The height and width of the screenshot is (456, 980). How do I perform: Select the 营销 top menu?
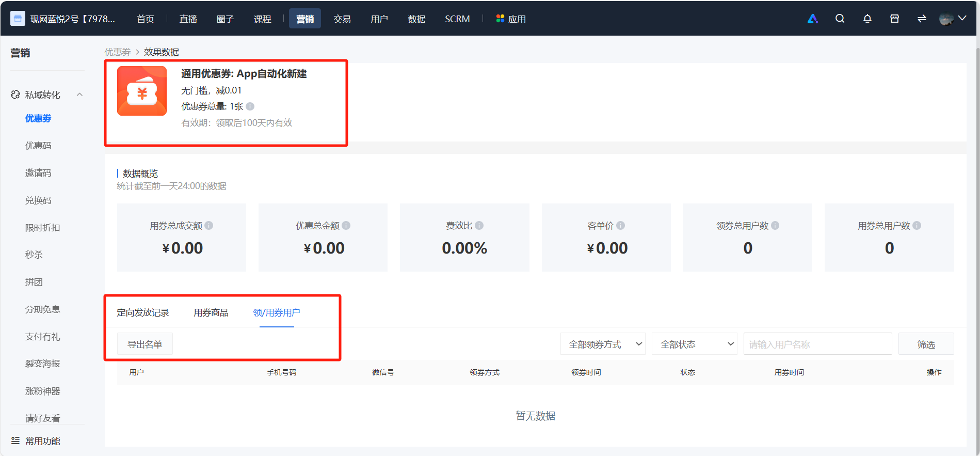tap(305, 19)
